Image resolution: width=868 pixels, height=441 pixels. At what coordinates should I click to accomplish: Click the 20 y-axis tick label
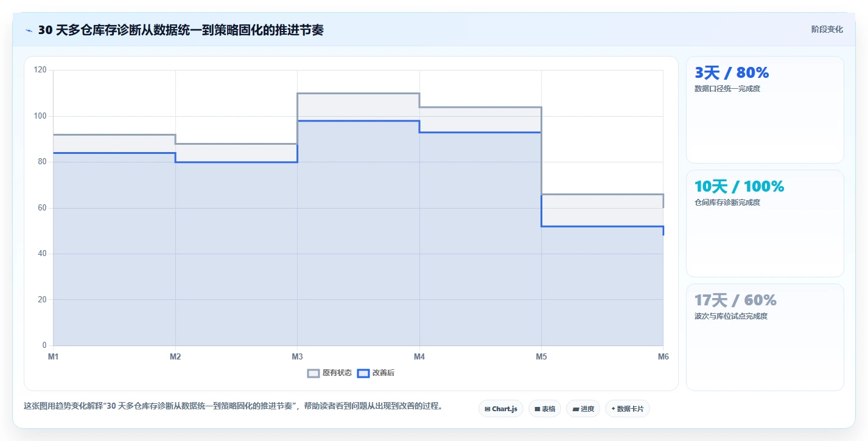(42, 300)
